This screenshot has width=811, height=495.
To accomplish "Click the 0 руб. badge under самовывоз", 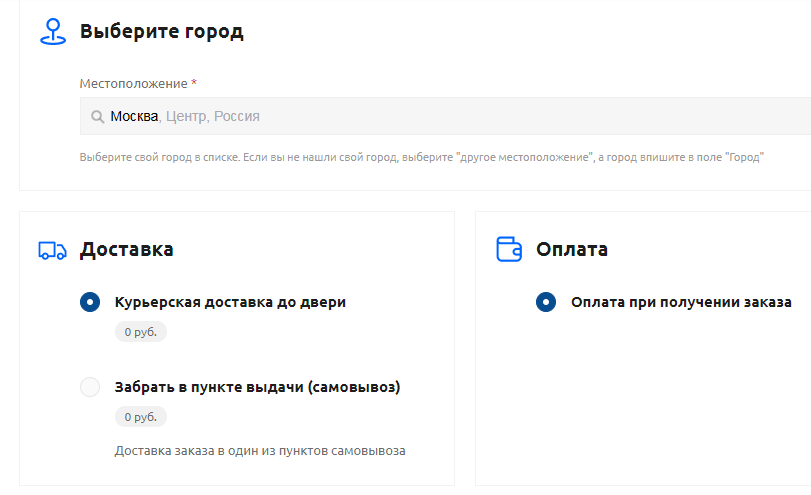I will [141, 417].
